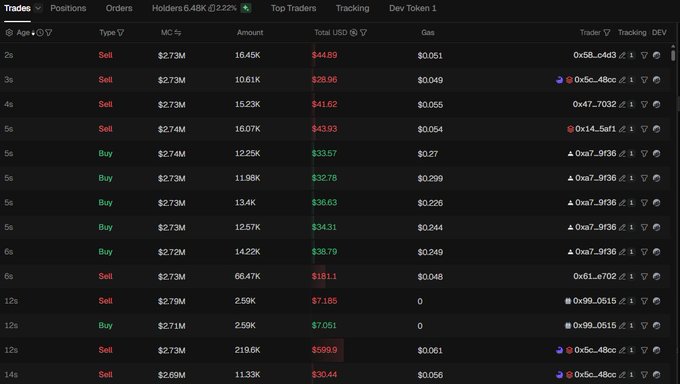Filter by trade Type using its funnel icon
The width and height of the screenshot is (680, 384).
coord(121,33)
